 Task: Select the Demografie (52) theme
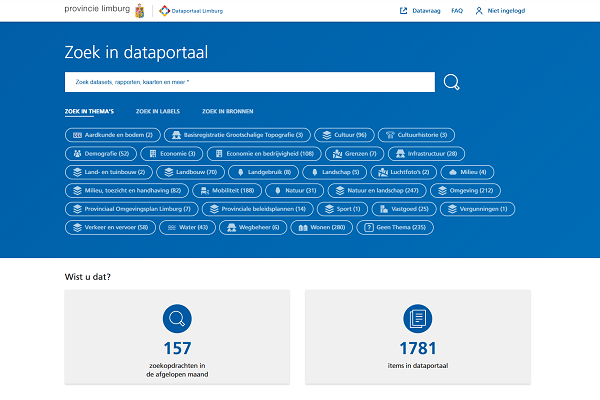click(100, 154)
